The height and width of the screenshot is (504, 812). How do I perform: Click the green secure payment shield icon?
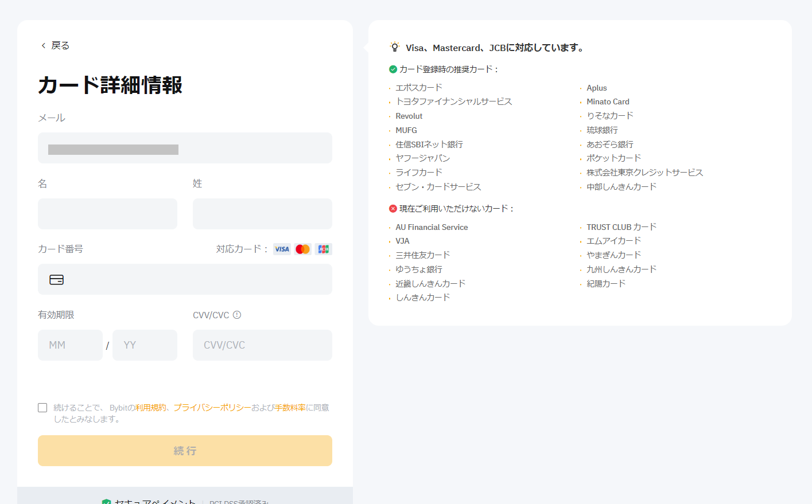point(106,502)
